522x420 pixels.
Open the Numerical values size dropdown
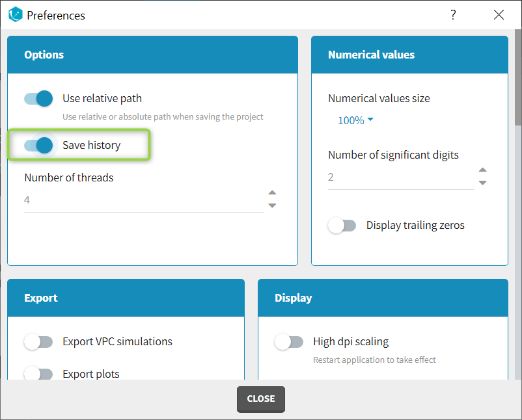pos(355,120)
